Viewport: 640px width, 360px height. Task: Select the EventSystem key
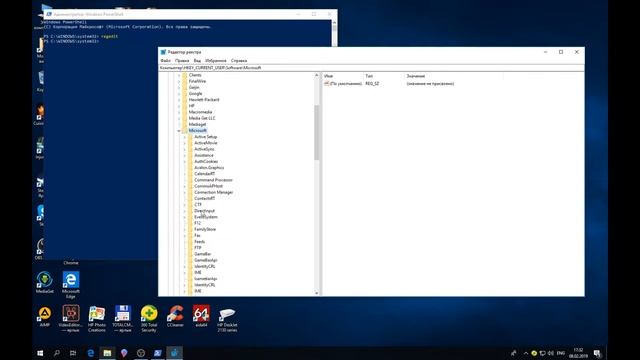(x=206, y=217)
